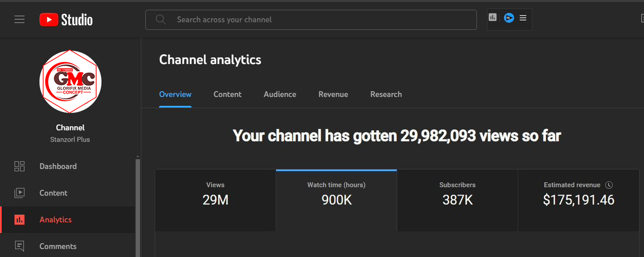644x257 pixels.
Task: Click the Studio wordmark
Action: [x=77, y=20]
